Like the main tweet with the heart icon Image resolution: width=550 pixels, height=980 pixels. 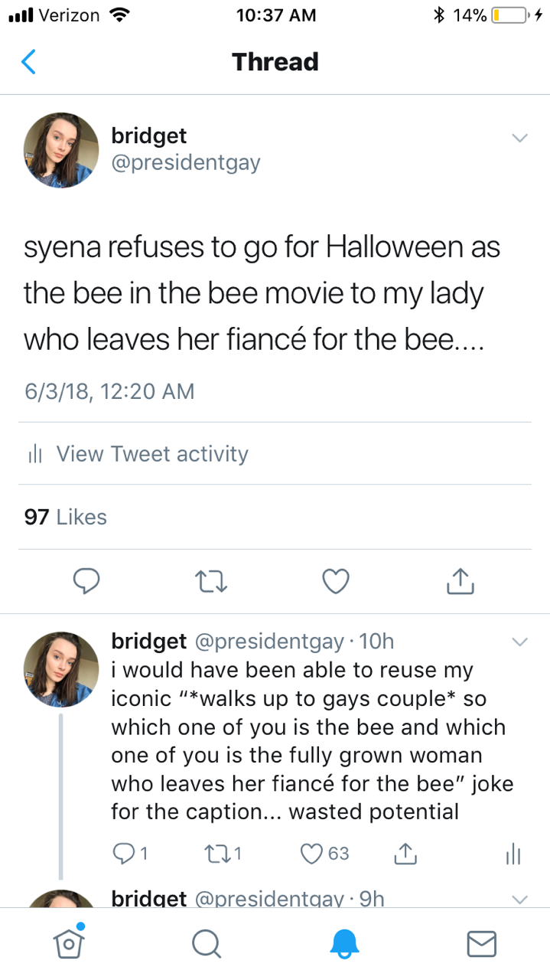(x=336, y=583)
